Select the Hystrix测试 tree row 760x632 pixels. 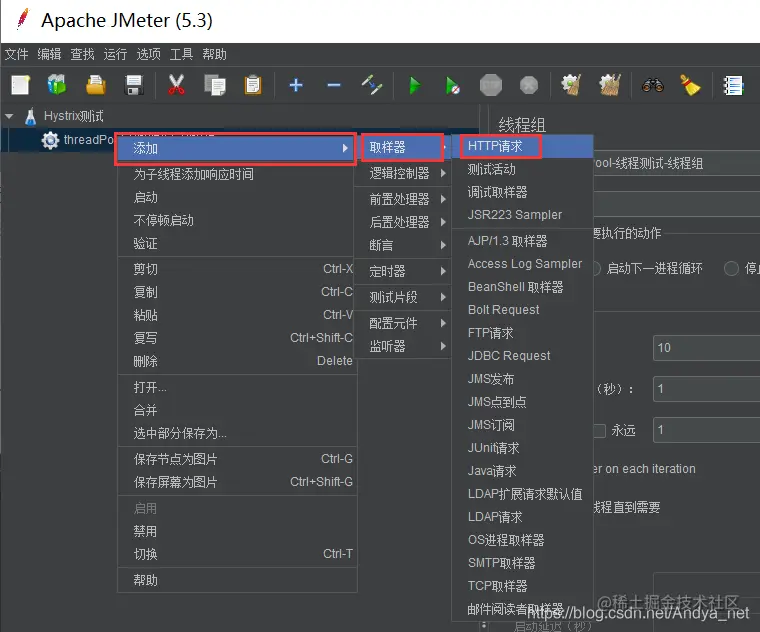coord(239,116)
